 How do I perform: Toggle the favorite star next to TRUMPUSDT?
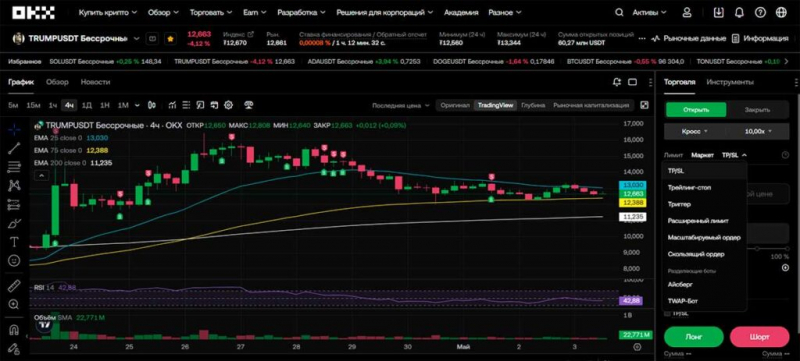coord(170,38)
